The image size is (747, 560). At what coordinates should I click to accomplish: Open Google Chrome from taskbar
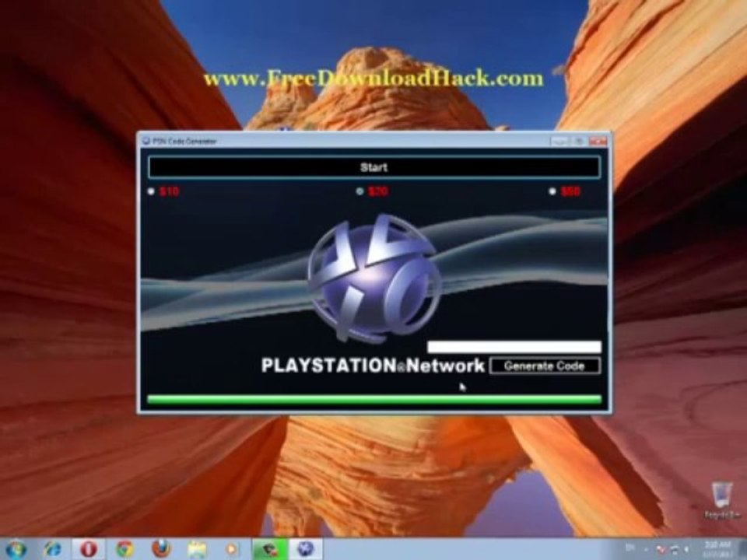[124, 549]
